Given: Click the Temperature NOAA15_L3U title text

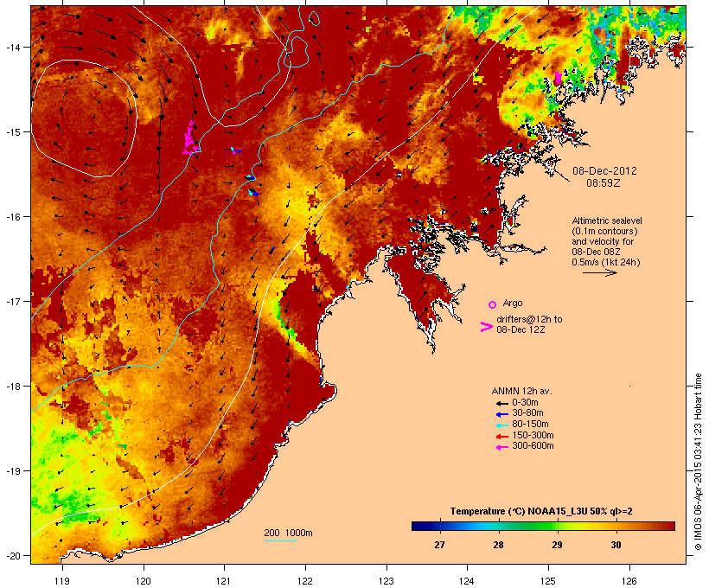Looking at the screenshot, I should tap(541, 512).
